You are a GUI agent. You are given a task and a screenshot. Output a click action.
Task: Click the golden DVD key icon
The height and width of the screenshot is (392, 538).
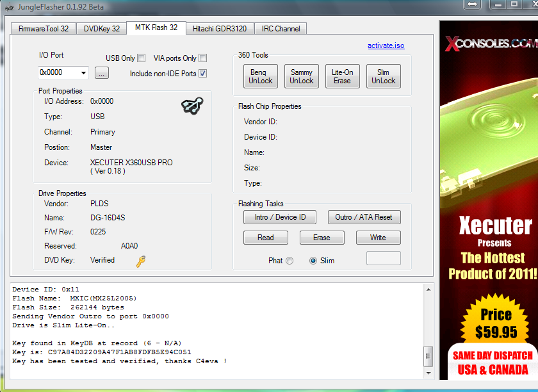pyautogui.click(x=141, y=261)
